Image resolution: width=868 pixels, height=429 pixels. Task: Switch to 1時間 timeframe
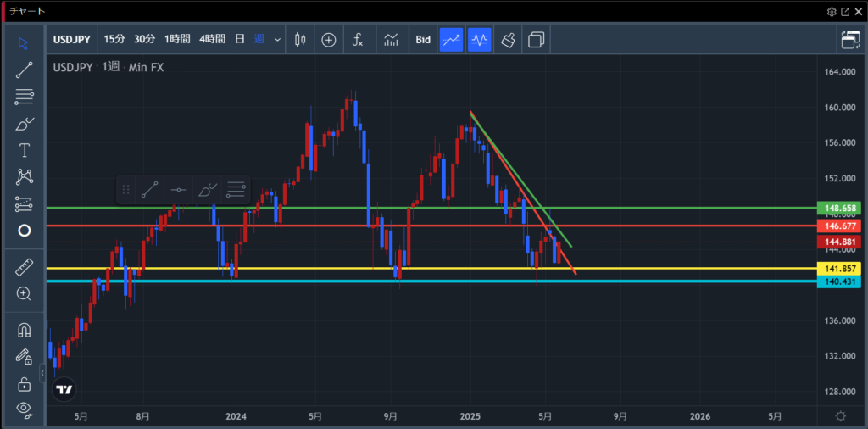pyautogui.click(x=177, y=39)
